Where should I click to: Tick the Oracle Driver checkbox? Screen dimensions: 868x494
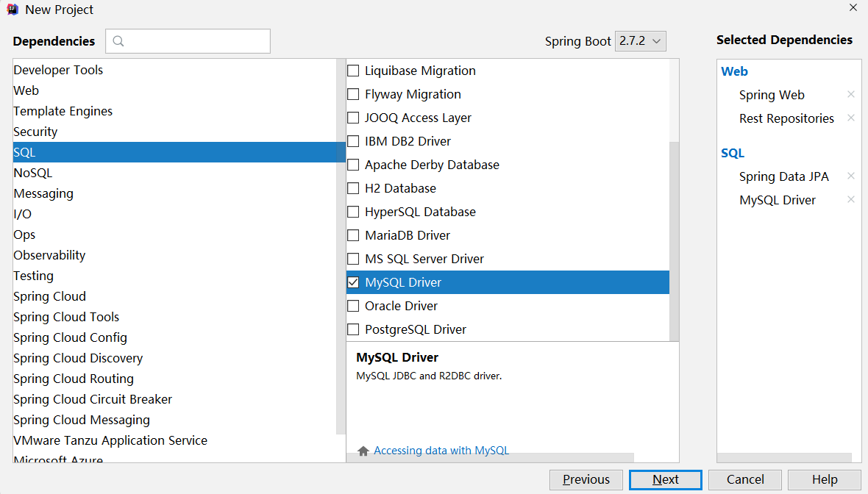coord(353,306)
